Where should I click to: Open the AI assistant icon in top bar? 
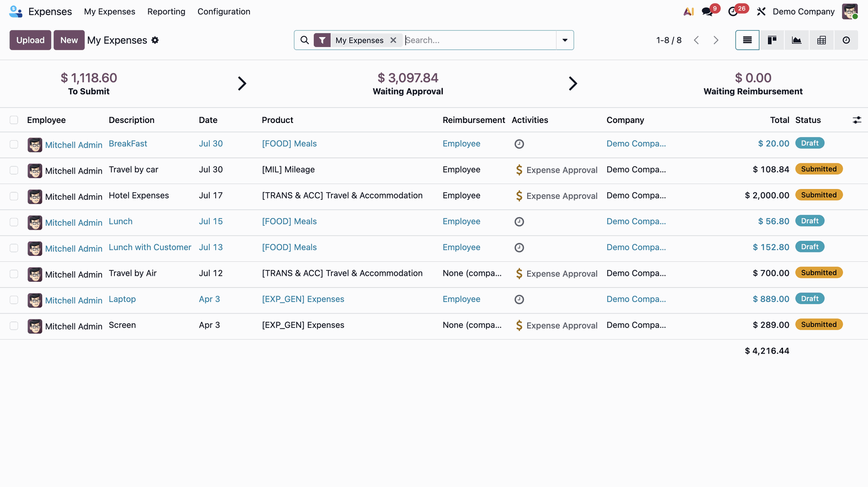pyautogui.click(x=689, y=12)
